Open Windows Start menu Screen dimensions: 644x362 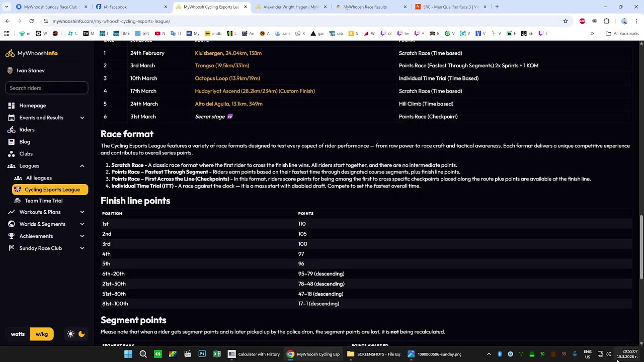(128, 354)
